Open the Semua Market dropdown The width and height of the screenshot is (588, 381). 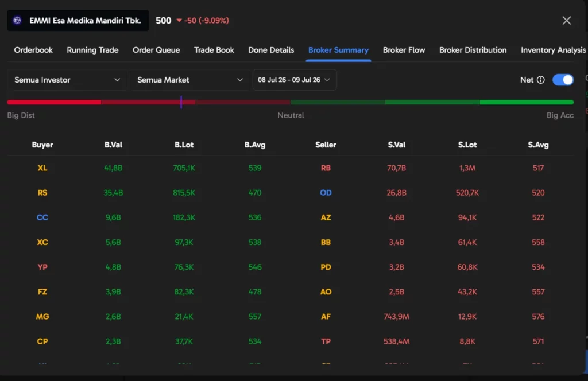(189, 80)
